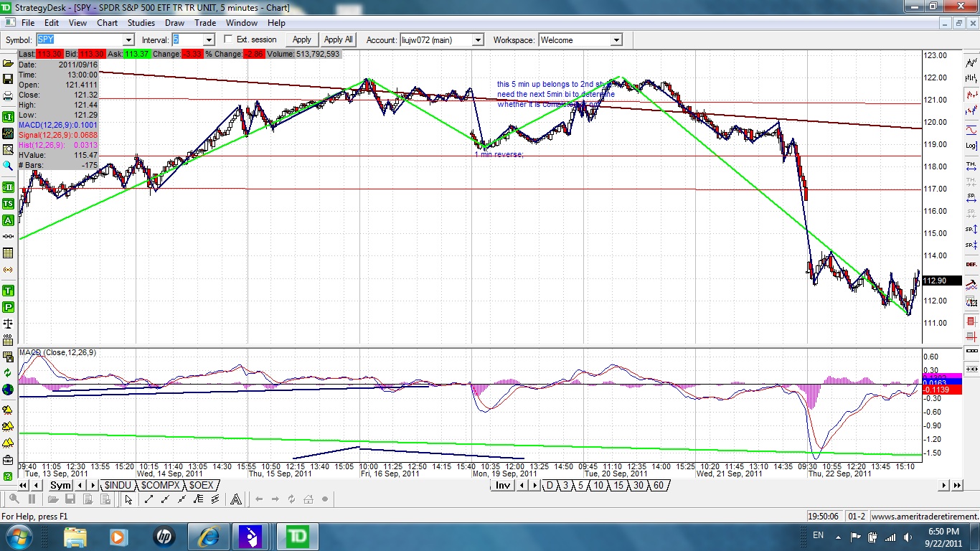Screen dimensions: 980x551
Task: Click the home icon in bottom toolbar
Action: tap(308, 499)
